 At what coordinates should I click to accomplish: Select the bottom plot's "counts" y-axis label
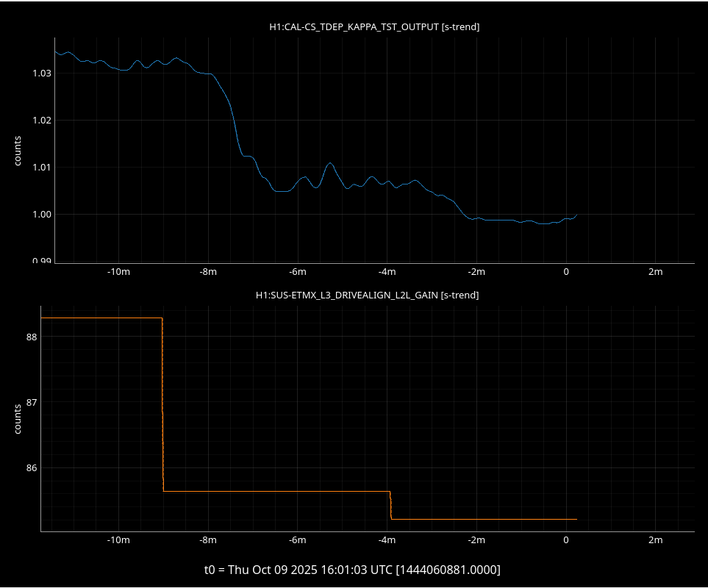[x=18, y=418]
